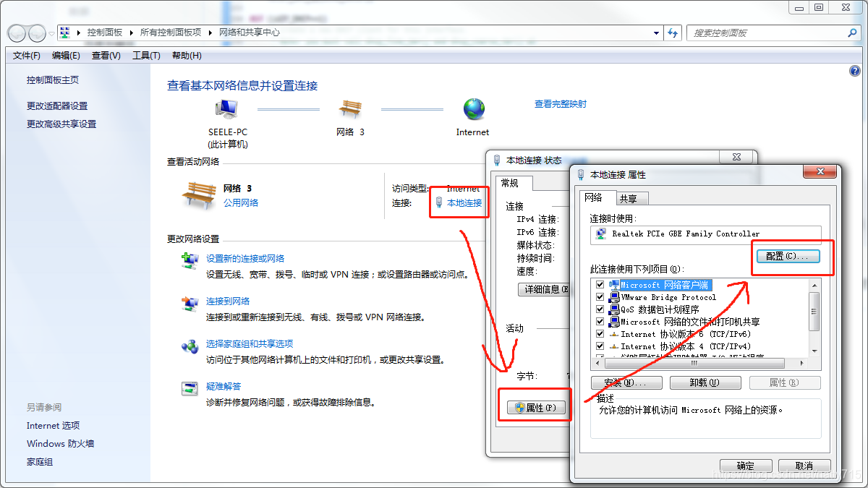Click the local connection properties title icon

coord(580,174)
